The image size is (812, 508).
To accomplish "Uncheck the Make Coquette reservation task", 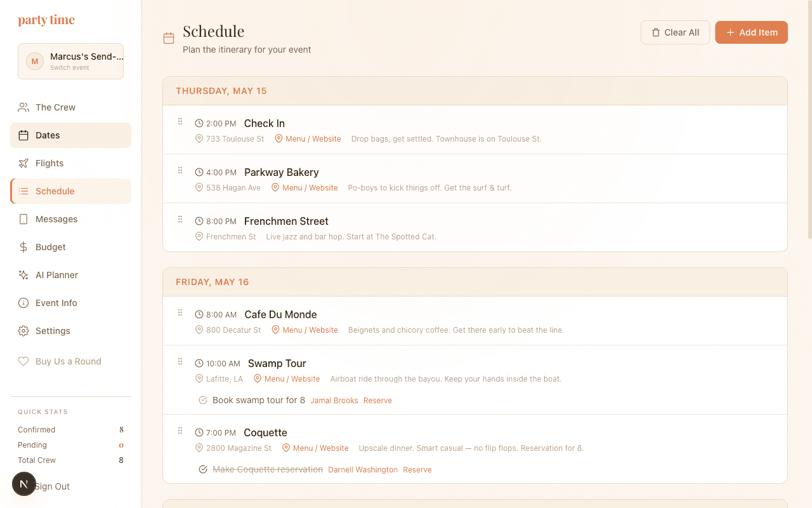I will 203,469.
